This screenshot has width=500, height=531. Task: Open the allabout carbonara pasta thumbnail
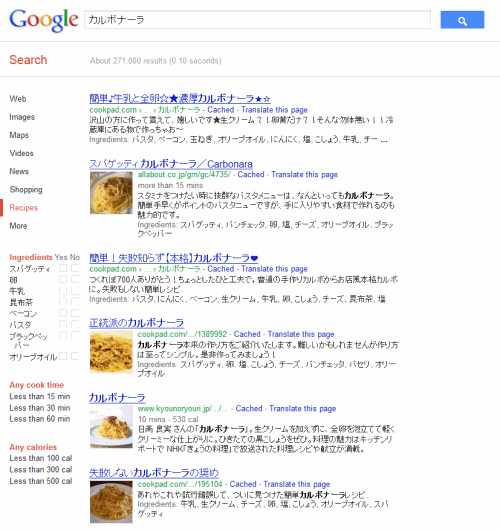point(111,193)
